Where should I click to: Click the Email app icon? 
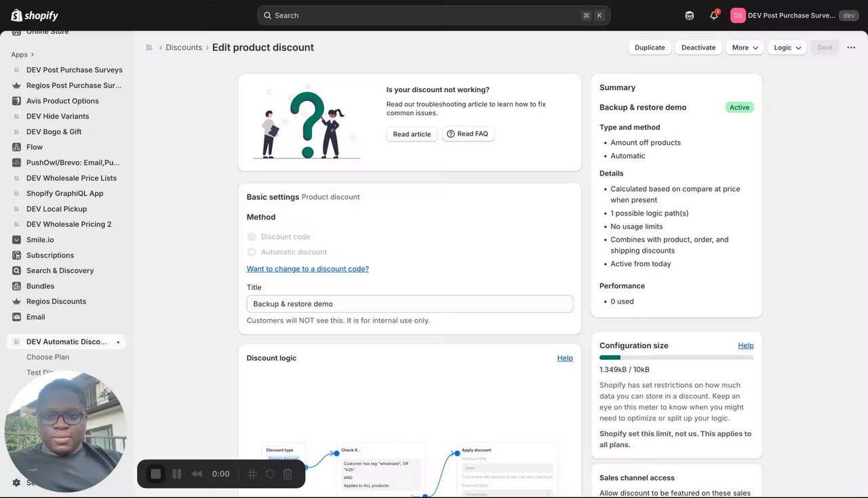16,317
